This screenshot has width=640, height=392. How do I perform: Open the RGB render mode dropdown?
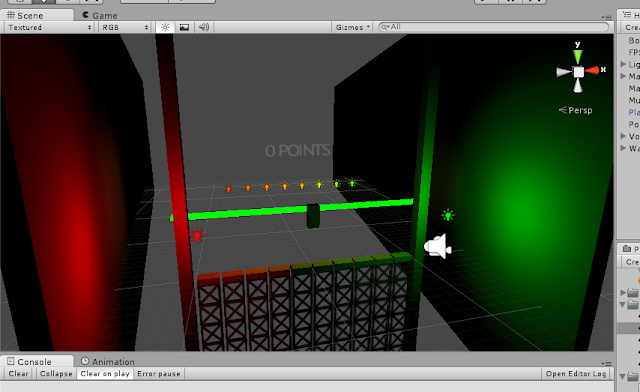pos(124,27)
